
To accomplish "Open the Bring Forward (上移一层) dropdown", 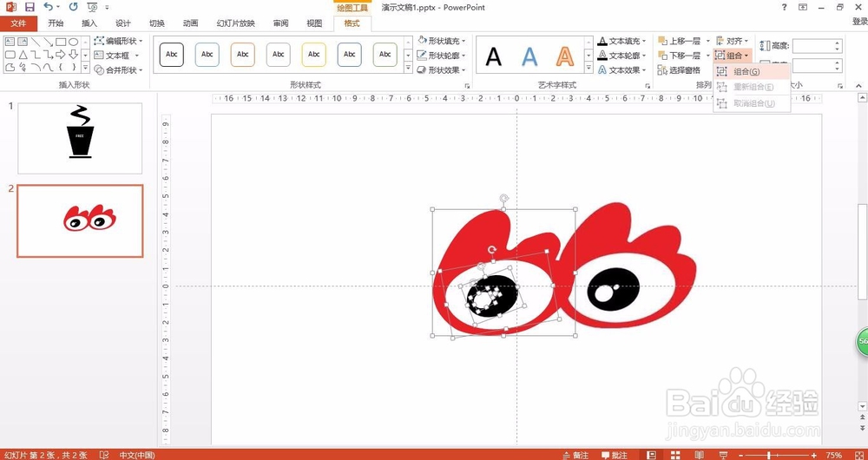I will click(708, 41).
